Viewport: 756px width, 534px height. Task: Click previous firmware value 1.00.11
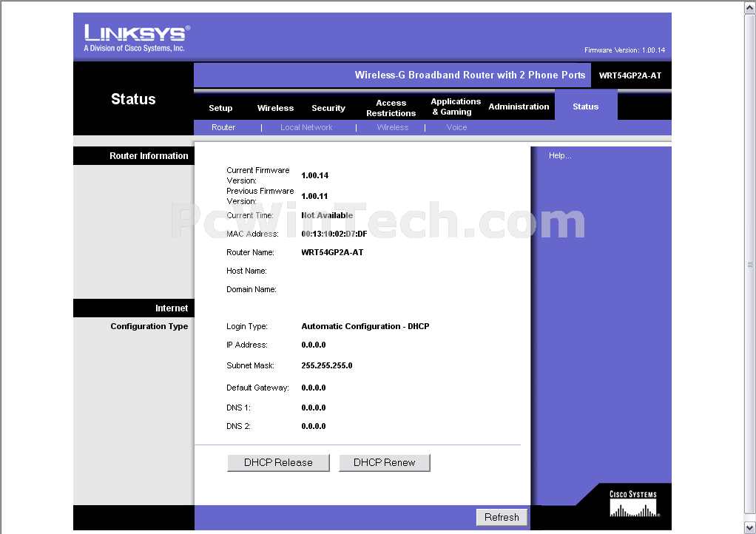314,196
